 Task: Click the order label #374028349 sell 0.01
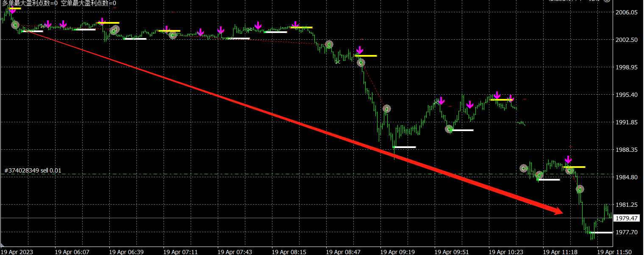[33, 170]
